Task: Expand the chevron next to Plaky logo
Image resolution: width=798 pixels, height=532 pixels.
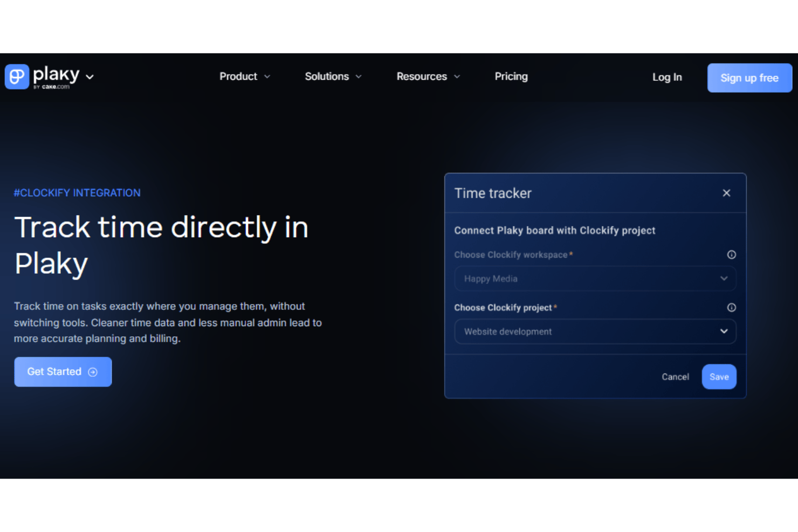Action: (x=90, y=77)
